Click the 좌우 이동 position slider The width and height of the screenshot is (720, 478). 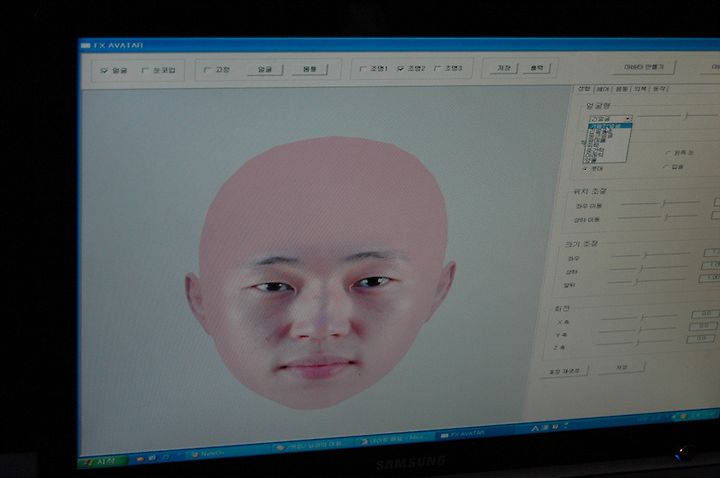(660, 202)
